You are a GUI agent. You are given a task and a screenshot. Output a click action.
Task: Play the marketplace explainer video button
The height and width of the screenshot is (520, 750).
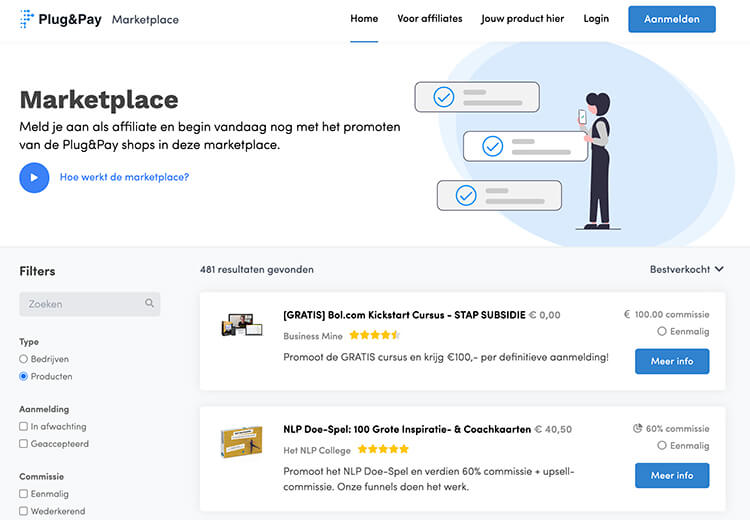coord(34,177)
